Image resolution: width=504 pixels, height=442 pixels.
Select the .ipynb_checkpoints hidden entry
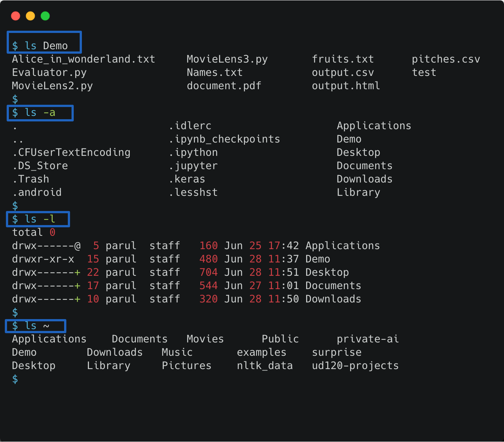pyautogui.click(x=224, y=139)
